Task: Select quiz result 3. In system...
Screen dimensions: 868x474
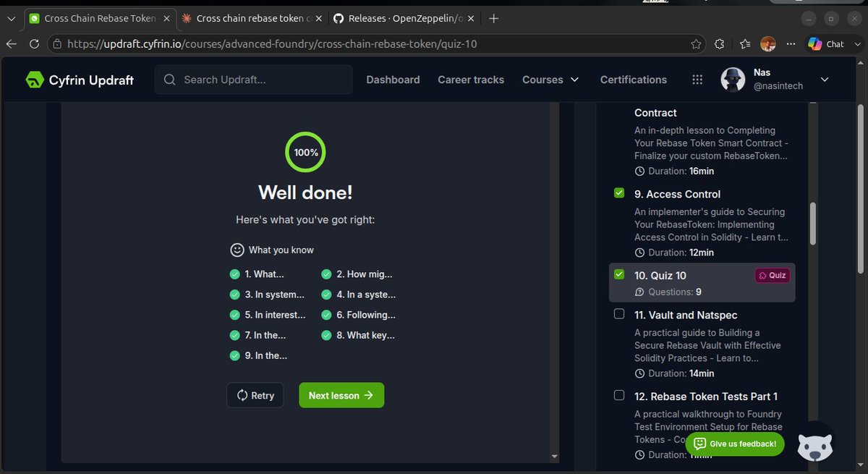Action: coord(273,295)
